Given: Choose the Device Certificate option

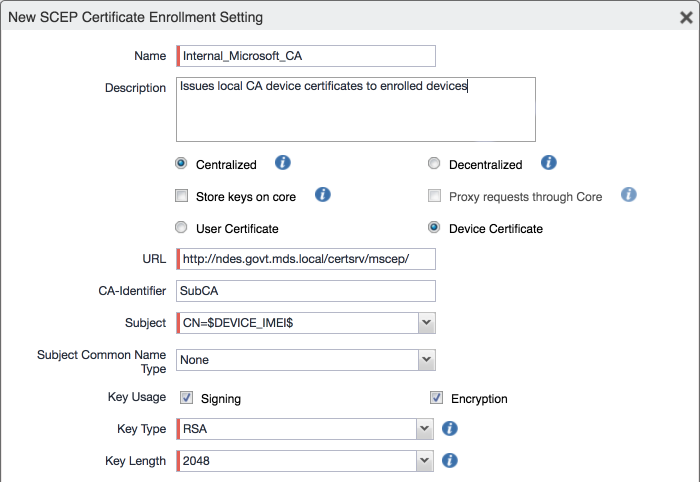Looking at the screenshot, I should coord(434,228).
